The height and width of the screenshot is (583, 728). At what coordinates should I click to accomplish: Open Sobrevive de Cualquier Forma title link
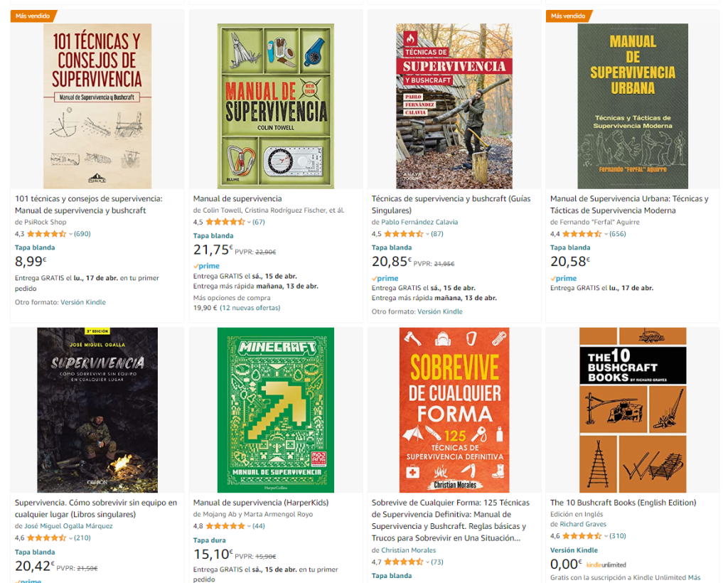click(450, 520)
